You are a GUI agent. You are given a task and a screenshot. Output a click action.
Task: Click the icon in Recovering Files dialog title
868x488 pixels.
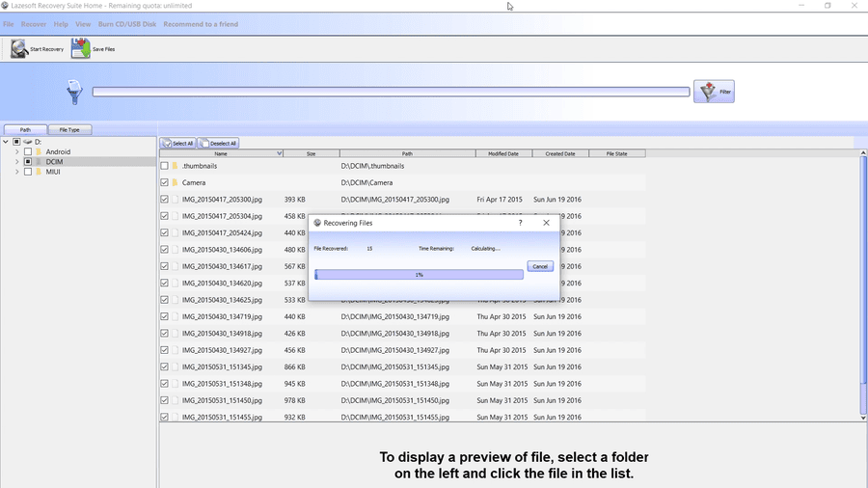317,223
